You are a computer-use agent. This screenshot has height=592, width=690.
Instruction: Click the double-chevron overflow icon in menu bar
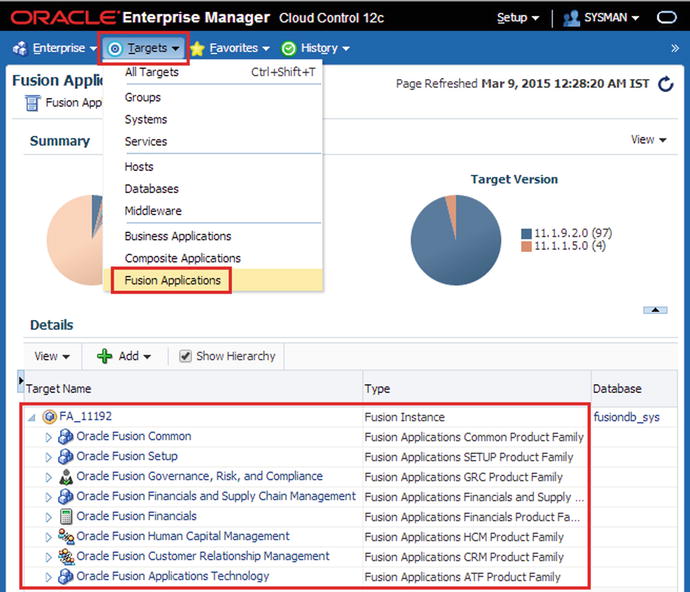(675, 48)
